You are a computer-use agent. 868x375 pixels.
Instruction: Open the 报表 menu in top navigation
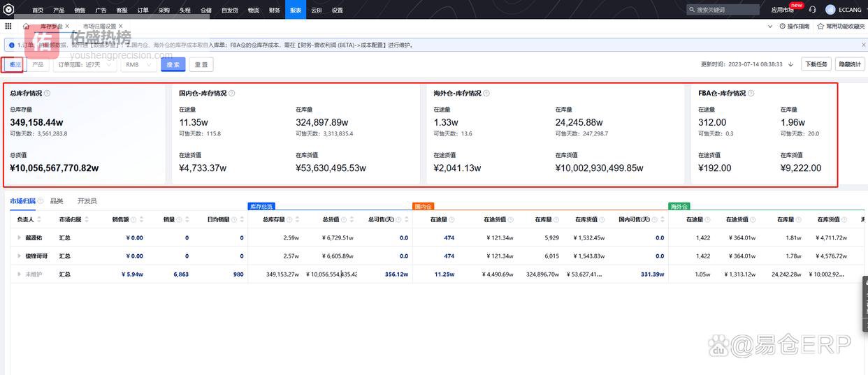pos(296,10)
